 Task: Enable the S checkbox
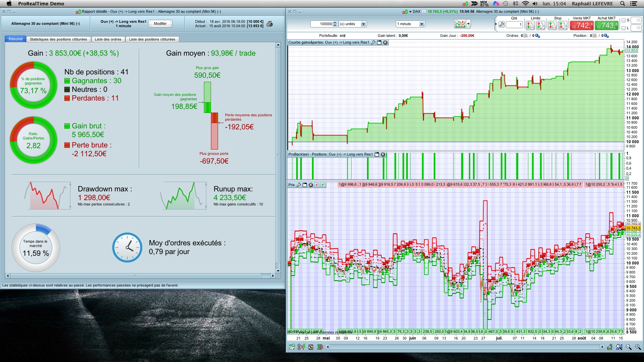[x=624, y=20]
